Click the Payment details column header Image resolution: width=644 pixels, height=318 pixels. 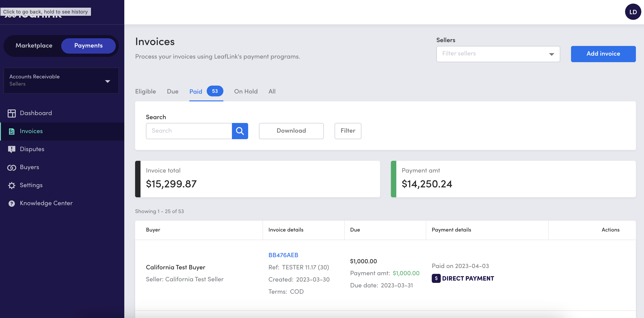click(x=451, y=230)
